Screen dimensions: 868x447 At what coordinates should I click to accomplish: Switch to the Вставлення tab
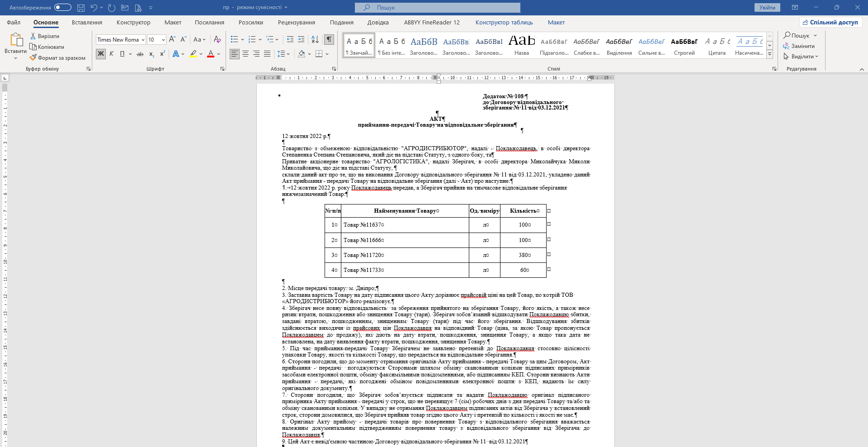coord(87,22)
